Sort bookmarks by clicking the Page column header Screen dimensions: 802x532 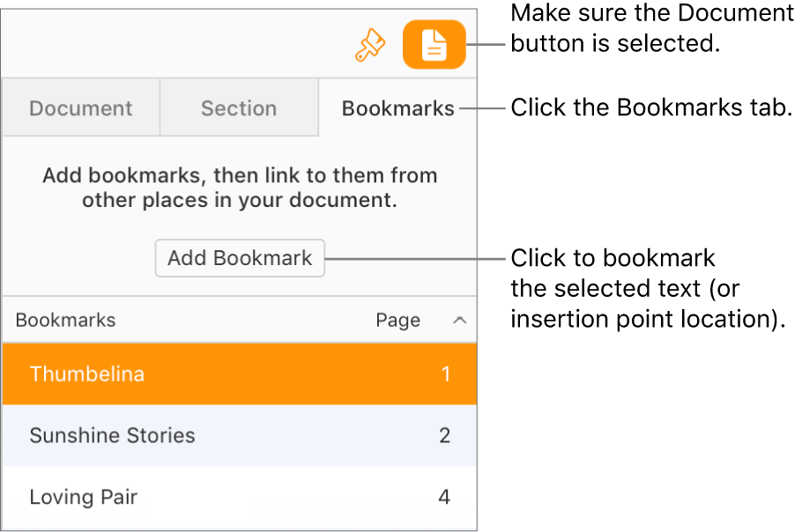397,321
